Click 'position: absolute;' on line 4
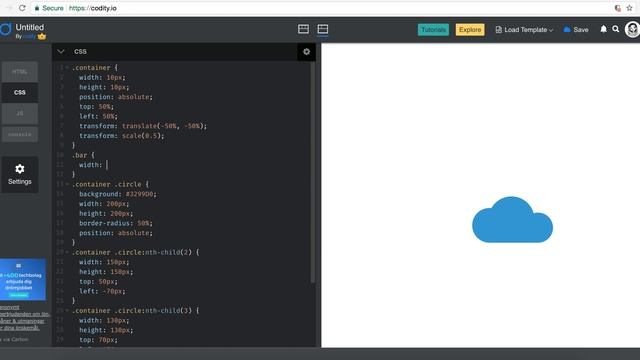The image size is (640, 360). coord(116,97)
